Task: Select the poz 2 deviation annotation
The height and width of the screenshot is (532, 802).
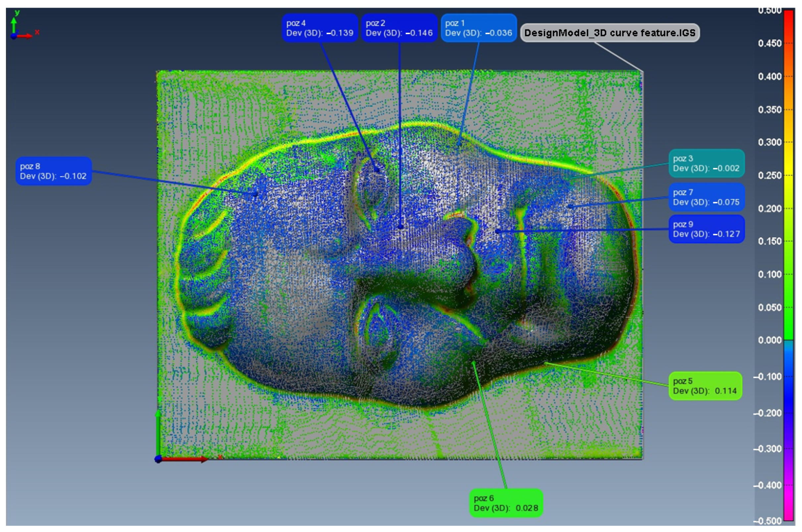Action: pyautogui.click(x=399, y=28)
